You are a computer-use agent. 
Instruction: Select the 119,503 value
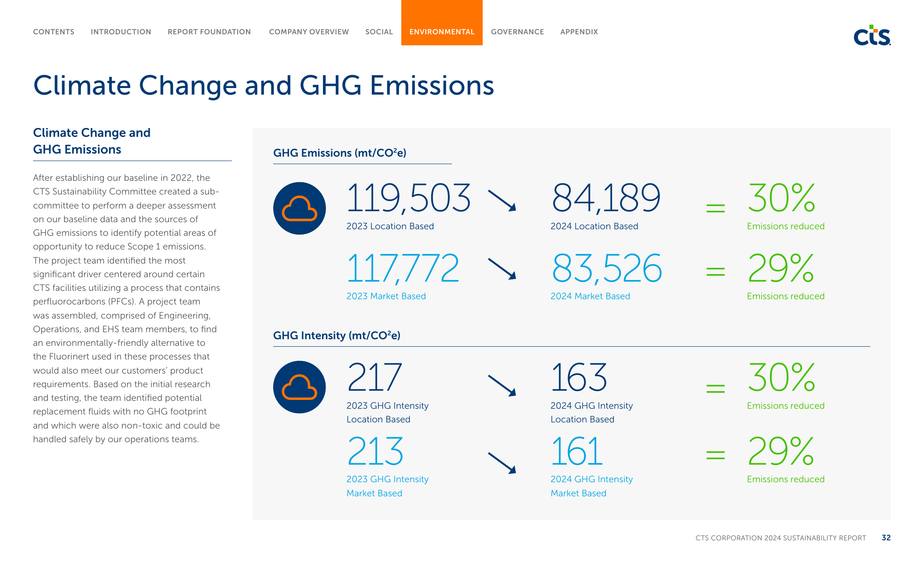pos(409,198)
